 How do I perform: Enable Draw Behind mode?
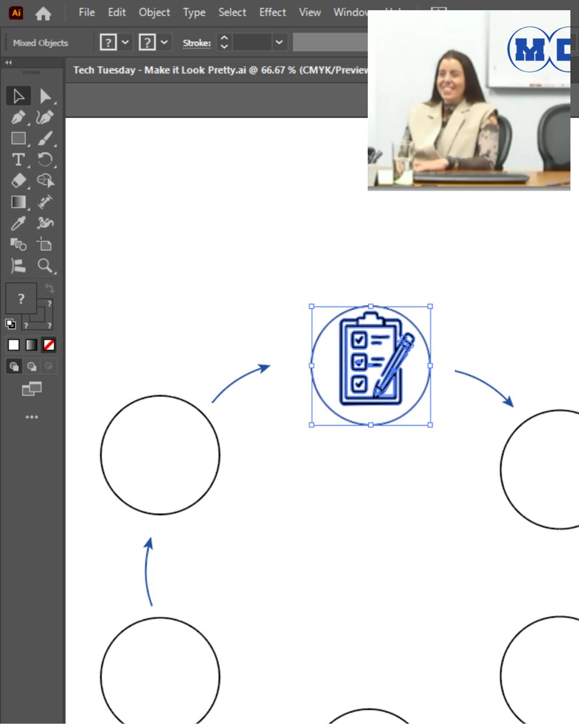[x=32, y=366]
